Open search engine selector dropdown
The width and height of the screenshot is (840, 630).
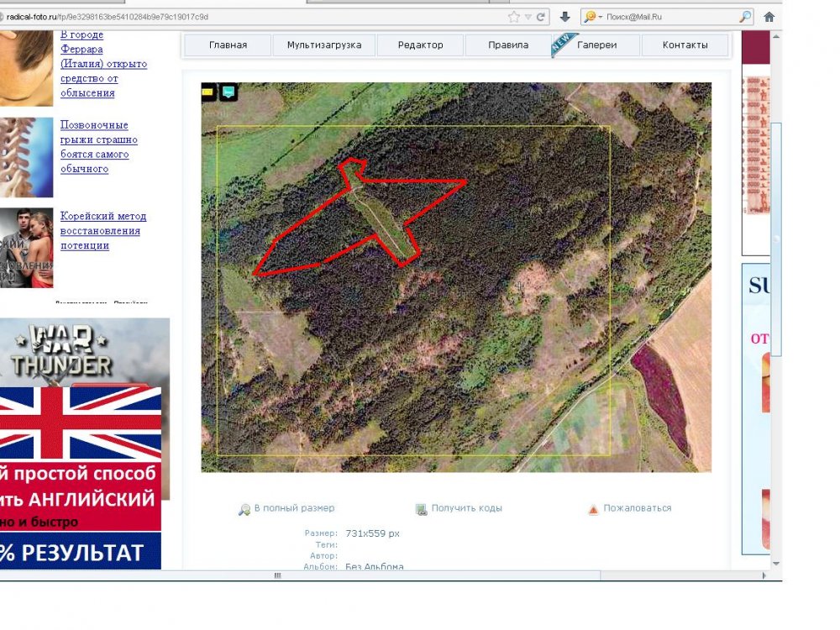click(593, 17)
